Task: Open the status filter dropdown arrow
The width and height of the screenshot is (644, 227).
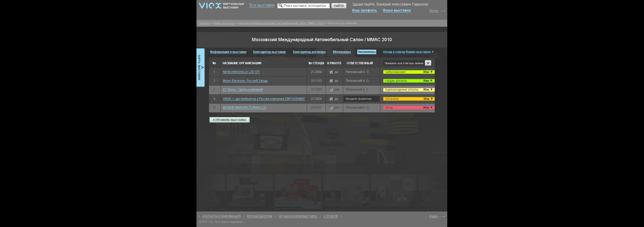Action: 428,63
